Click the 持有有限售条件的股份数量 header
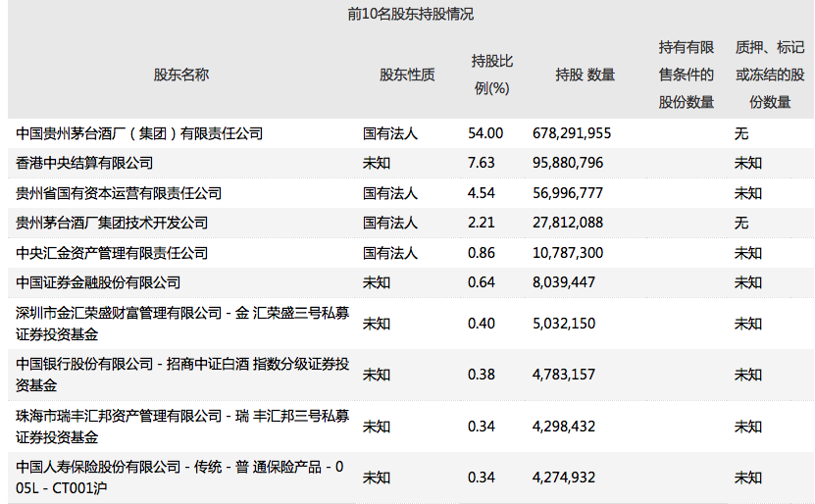 click(687, 75)
